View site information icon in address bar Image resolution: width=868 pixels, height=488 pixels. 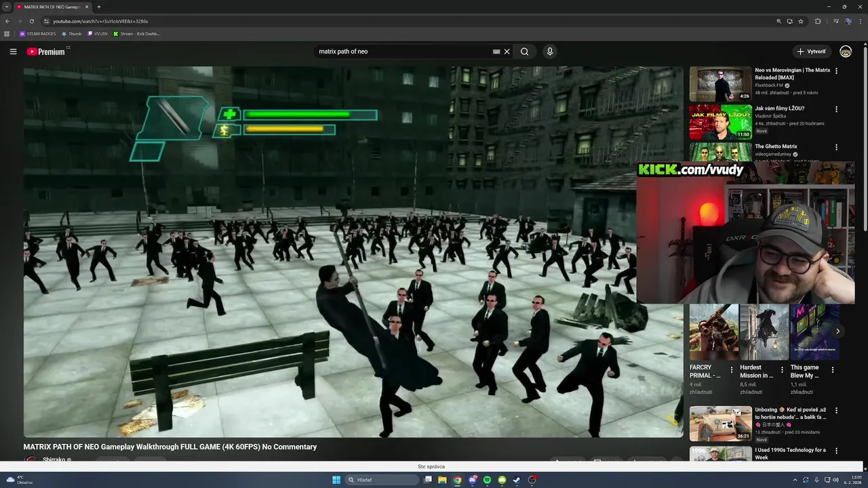click(46, 21)
